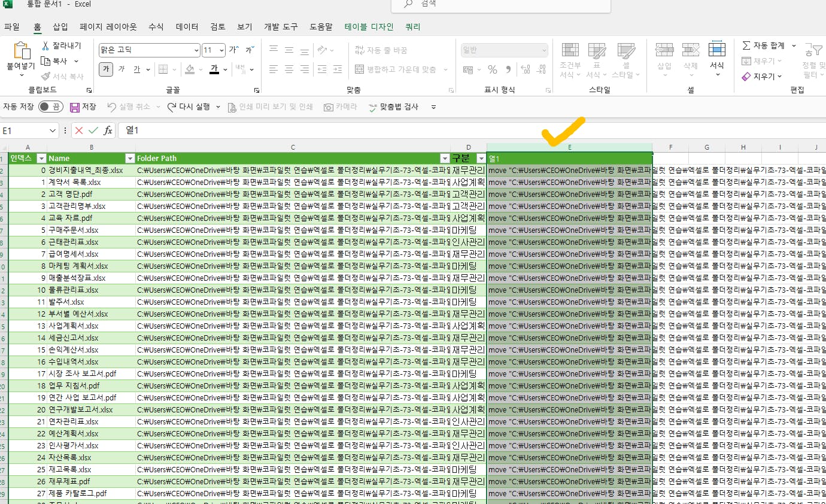The image size is (826, 504).
Task: Open the Name column filter dropdown
Action: (130, 159)
